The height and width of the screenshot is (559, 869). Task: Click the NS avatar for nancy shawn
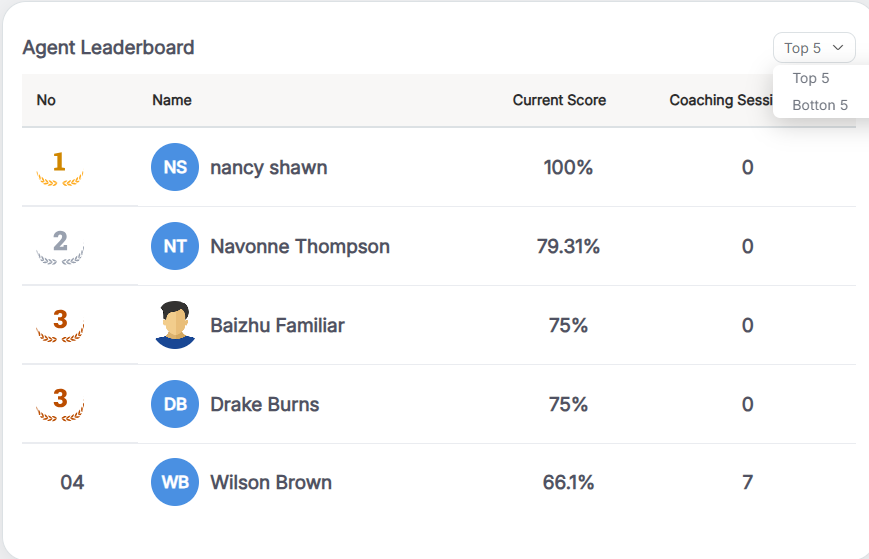point(175,167)
